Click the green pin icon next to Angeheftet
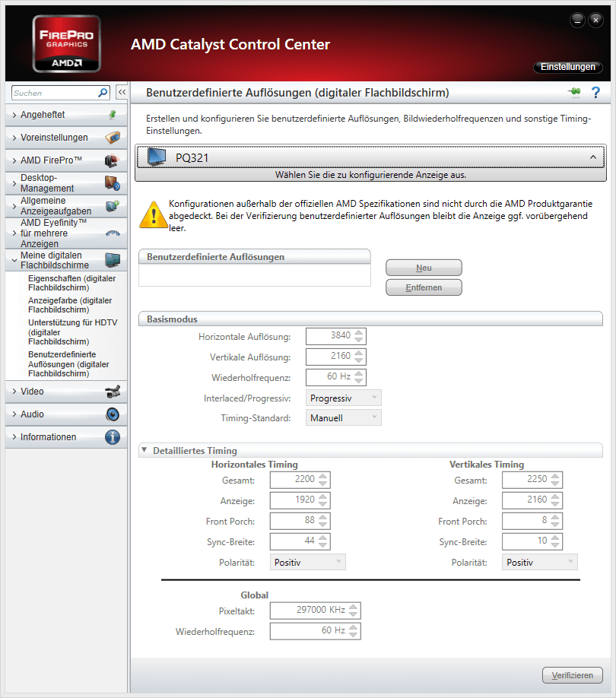 coord(113,115)
